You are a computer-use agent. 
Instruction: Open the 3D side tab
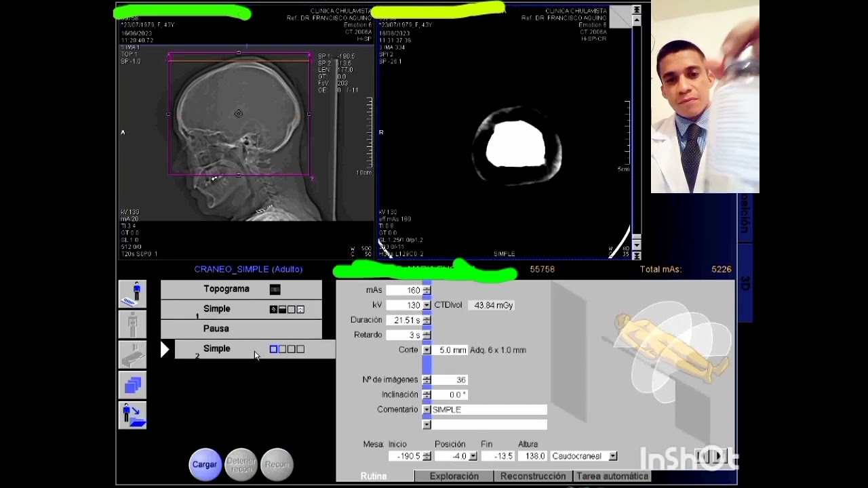(745, 283)
